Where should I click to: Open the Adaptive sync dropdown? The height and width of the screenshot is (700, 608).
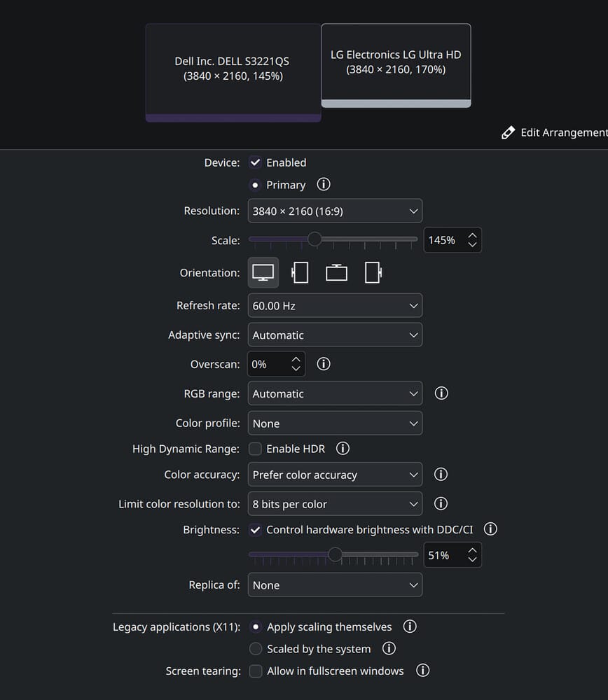[x=335, y=335]
